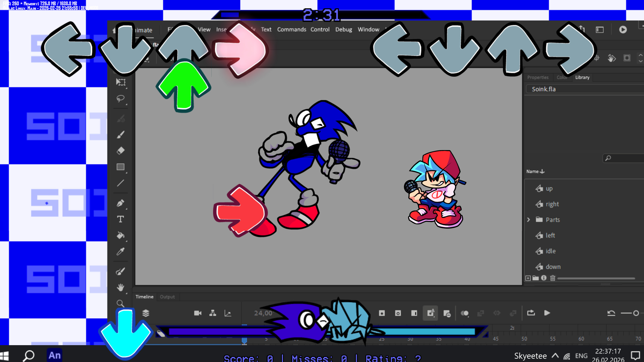This screenshot has width=644, height=362.
Task: Click the Library horizontal scrollbar
Action: [596, 278]
